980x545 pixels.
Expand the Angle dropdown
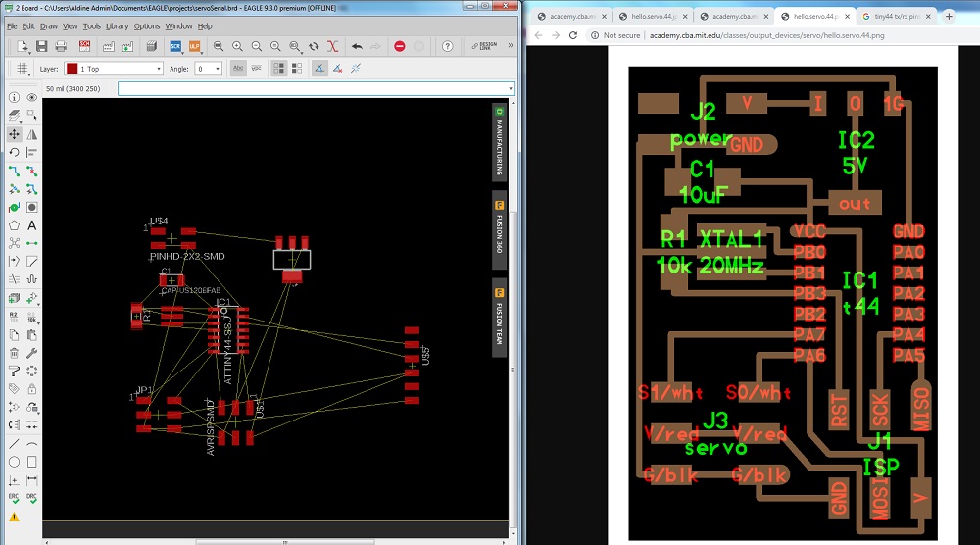208,69
